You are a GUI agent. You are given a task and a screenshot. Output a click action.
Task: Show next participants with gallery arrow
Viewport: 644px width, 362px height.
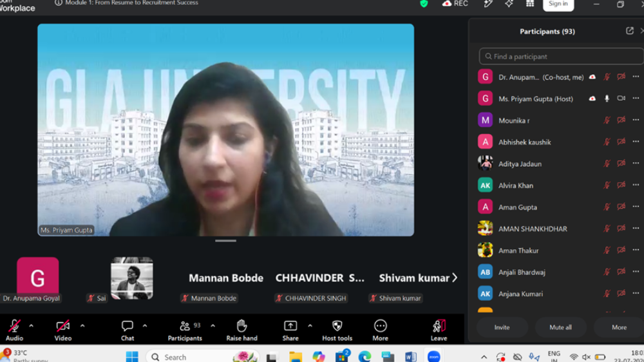click(x=455, y=278)
